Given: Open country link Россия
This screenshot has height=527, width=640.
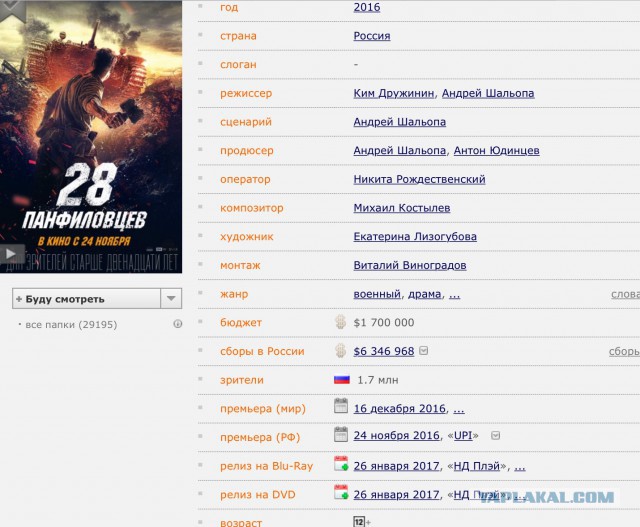Looking at the screenshot, I should point(371,36).
